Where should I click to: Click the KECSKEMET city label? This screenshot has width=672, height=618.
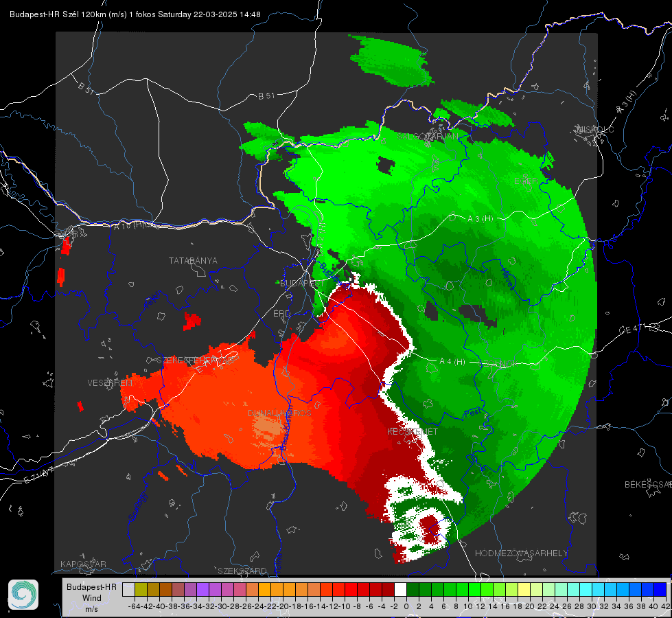click(413, 431)
